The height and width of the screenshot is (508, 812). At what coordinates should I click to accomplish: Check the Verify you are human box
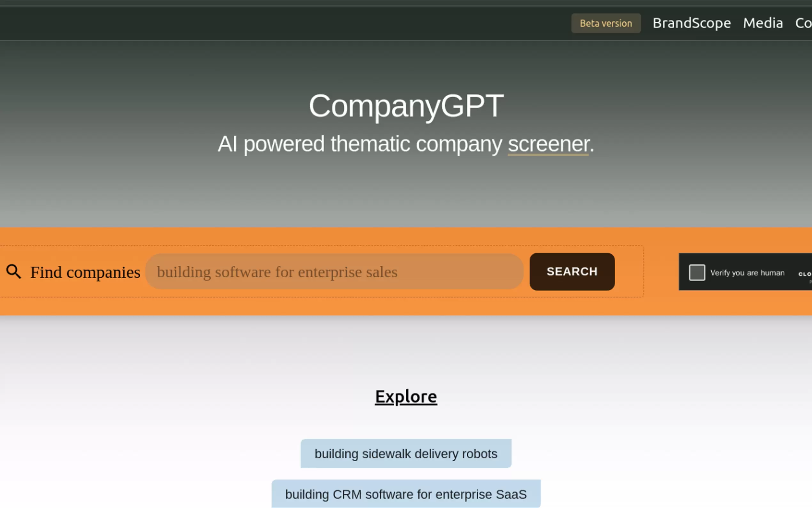[697, 273]
